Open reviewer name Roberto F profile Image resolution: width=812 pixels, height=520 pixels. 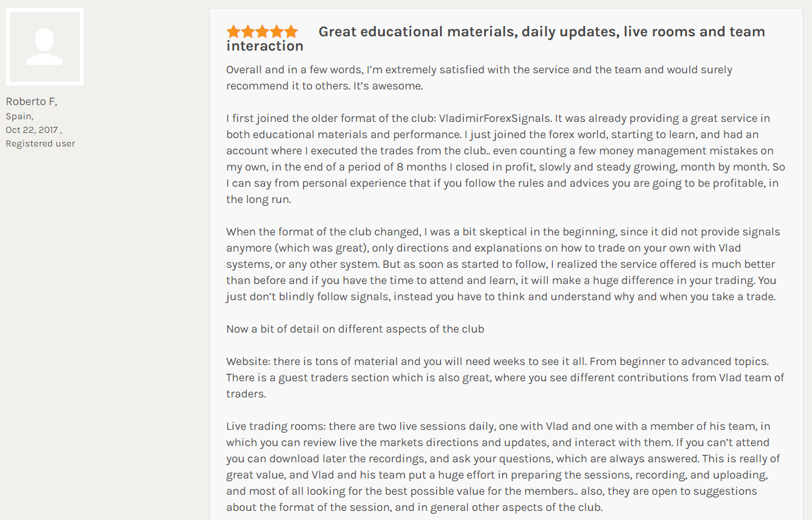point(32,102)
